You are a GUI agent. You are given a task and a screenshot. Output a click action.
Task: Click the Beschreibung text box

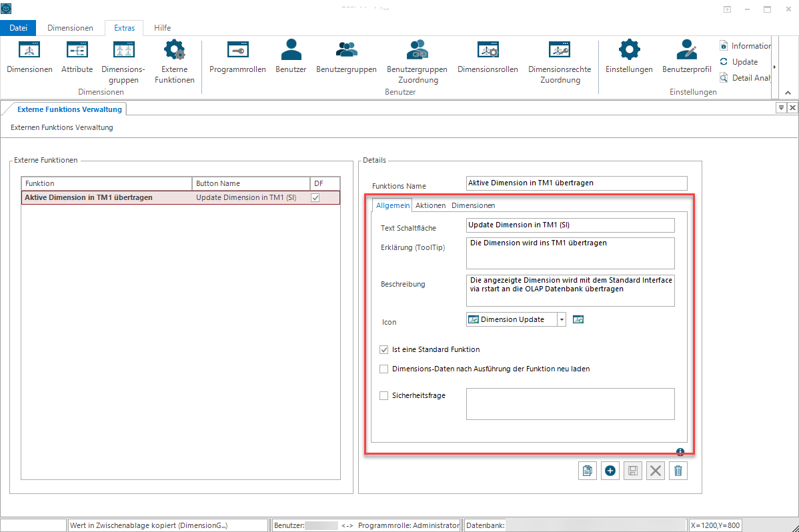(x=570, y=291)
